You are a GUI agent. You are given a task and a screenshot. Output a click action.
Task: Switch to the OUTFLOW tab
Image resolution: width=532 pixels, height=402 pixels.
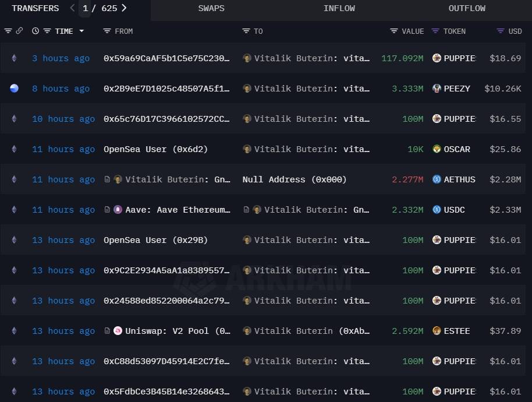coord(467,8)
